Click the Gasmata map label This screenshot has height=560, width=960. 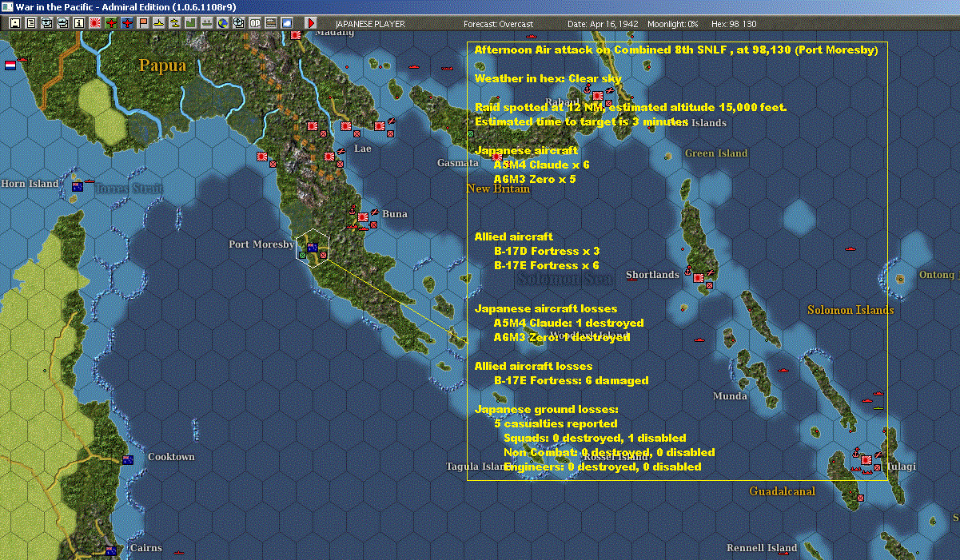[457, 163]
